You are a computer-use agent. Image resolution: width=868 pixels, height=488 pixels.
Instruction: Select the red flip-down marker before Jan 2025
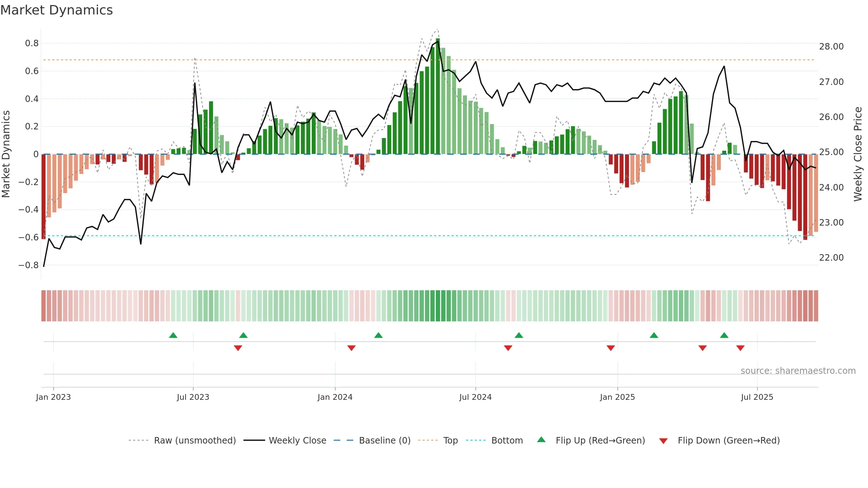point(611,348)
